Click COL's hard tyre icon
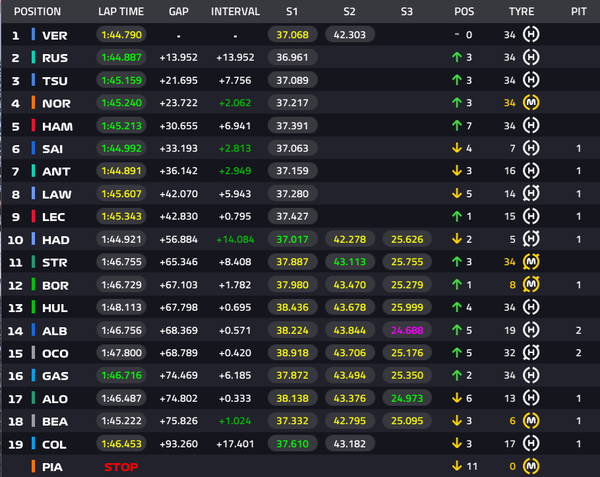Image resolution: width=600 pixels, height=477 pixels. (x=531, y=444)
